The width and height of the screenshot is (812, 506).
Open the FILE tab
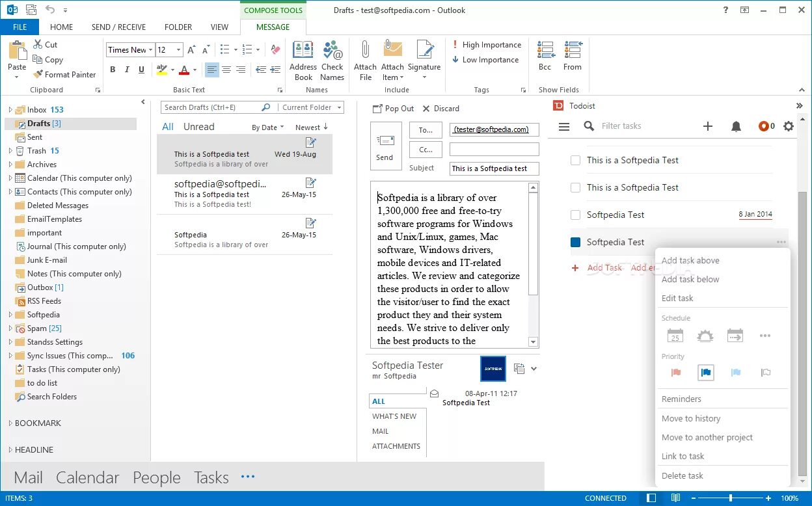[x=20, y=27]
